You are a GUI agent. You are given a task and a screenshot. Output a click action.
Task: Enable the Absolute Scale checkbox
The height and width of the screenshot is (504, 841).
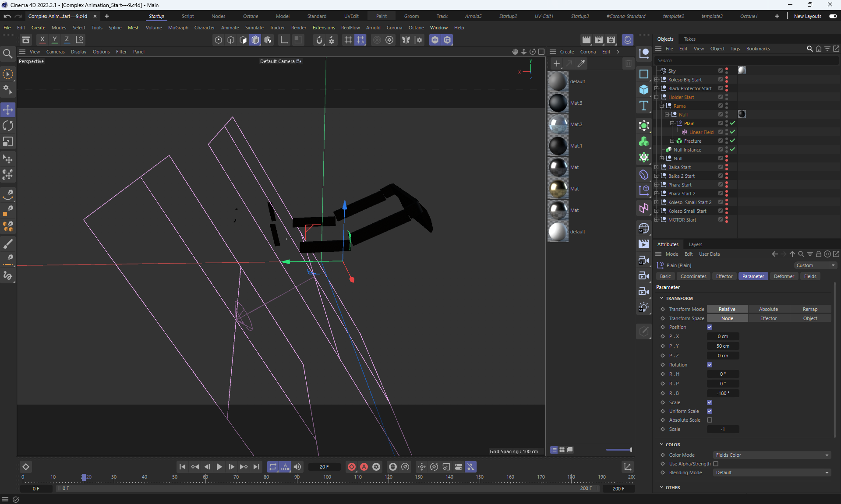[x=710, y=420]
